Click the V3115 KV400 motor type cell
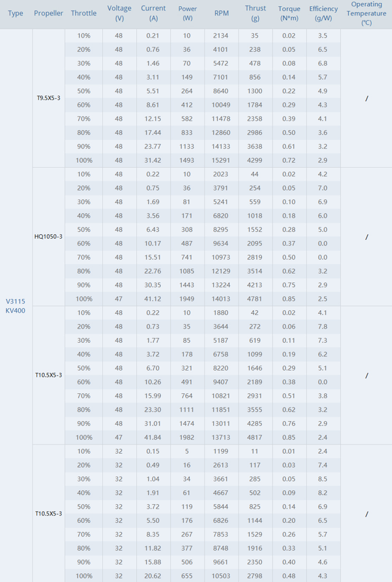This screenshot has width=392, height=582. (15, 306)
